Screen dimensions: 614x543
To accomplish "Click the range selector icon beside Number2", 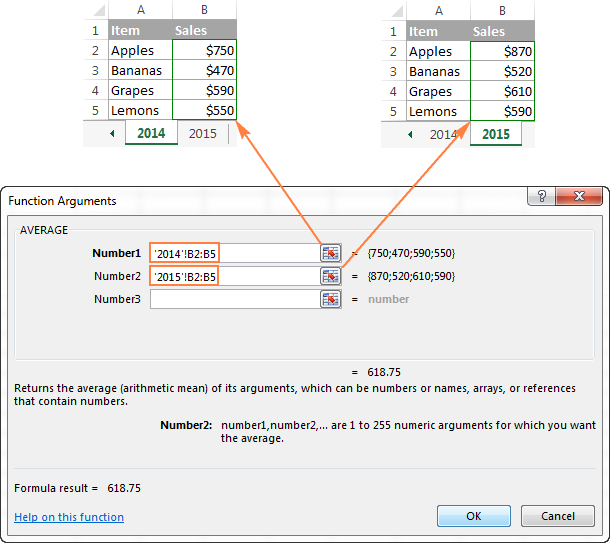I will point(331,276).
